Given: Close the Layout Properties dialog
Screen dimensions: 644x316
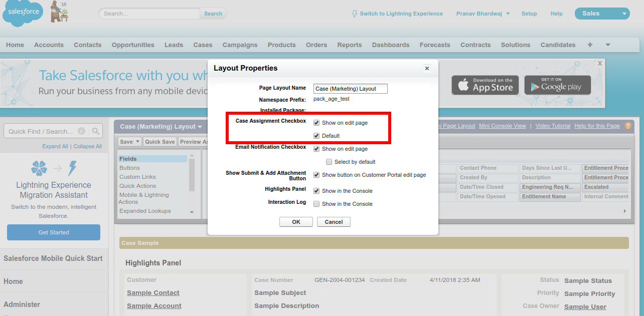Looking at the screenshot, I should pos(427,69).
